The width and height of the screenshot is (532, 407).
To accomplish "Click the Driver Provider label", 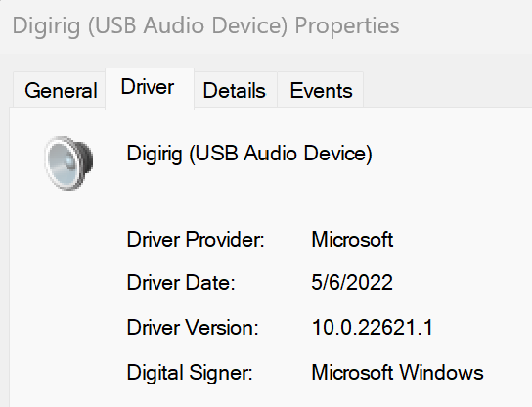I will pos(196,240).
